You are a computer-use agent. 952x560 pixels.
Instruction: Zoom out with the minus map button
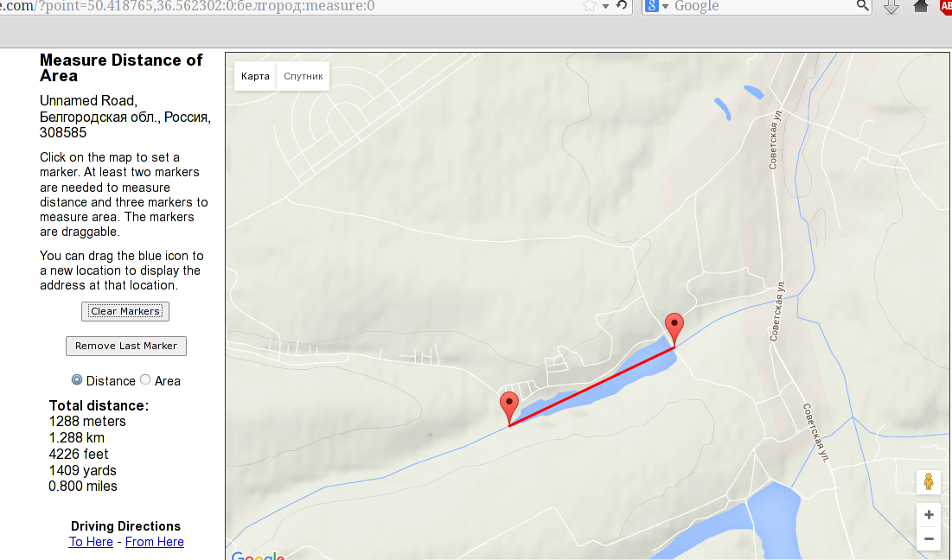(x=929, y=538)
